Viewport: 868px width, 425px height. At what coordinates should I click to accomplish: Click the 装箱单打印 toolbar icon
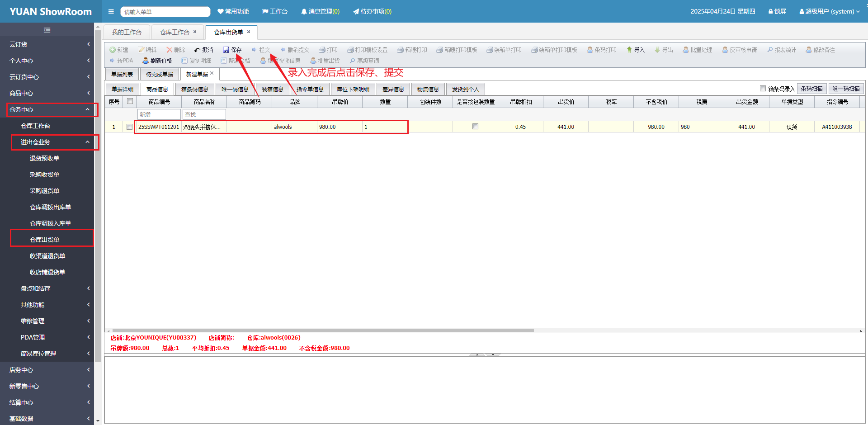pos(490,50)
